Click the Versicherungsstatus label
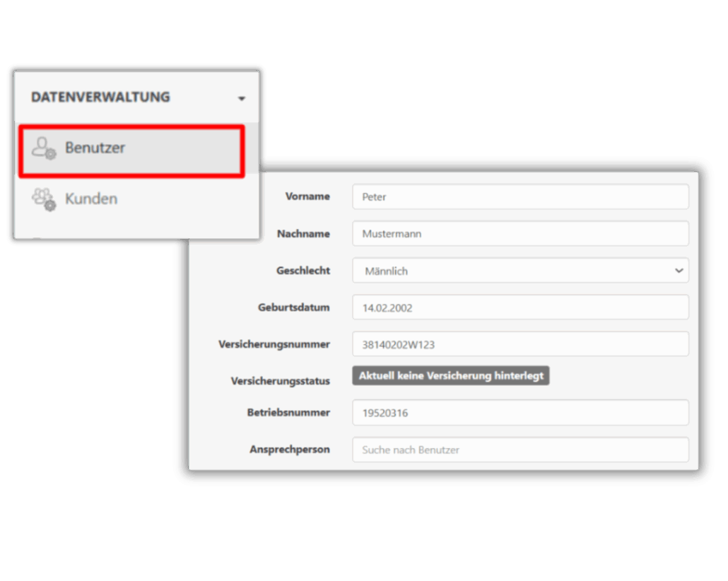 click(x=280, y=381)
